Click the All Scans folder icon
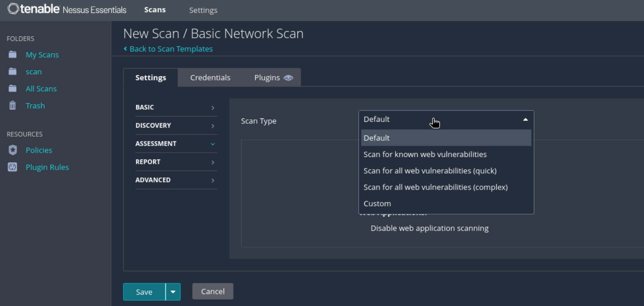Image resolution: width=644 pixels, height=306 pixels. tap(13, 88)
